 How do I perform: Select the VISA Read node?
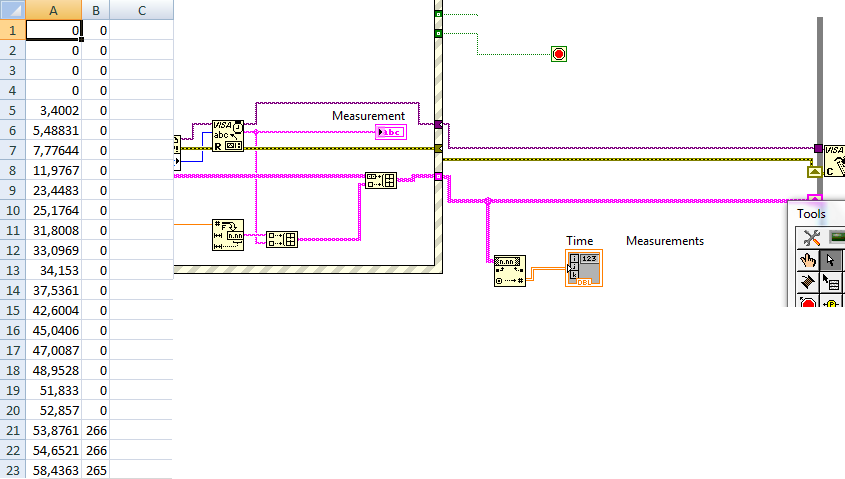(227, 136)
